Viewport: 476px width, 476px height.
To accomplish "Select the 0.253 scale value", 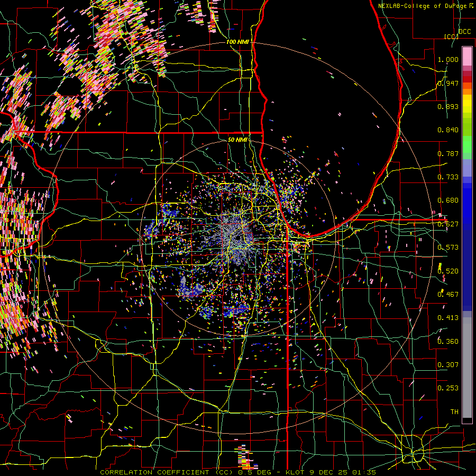I will pos(448,388).
